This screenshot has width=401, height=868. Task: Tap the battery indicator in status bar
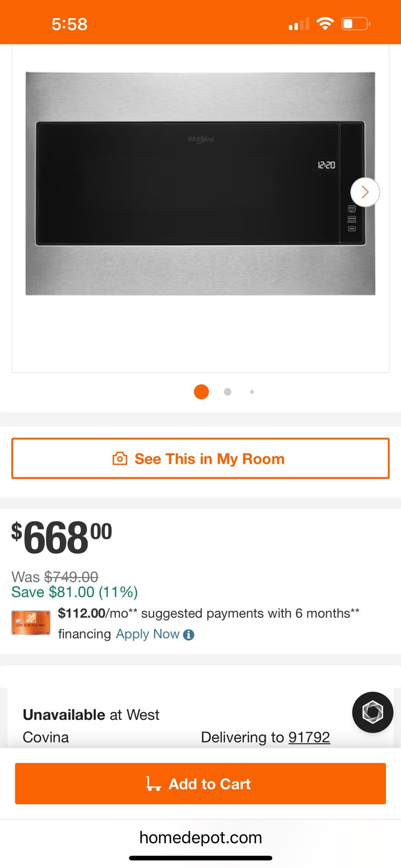click(356, 24)
